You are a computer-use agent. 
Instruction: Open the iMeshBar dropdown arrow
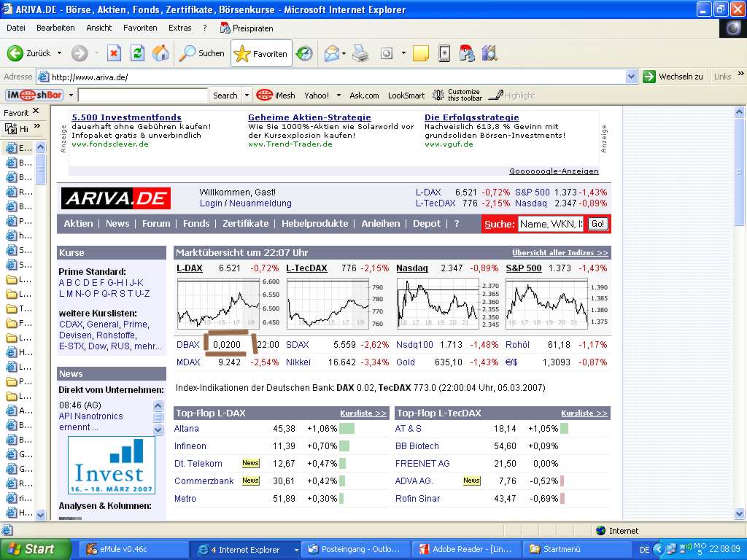pyautogui.click(x=71, y=96)
